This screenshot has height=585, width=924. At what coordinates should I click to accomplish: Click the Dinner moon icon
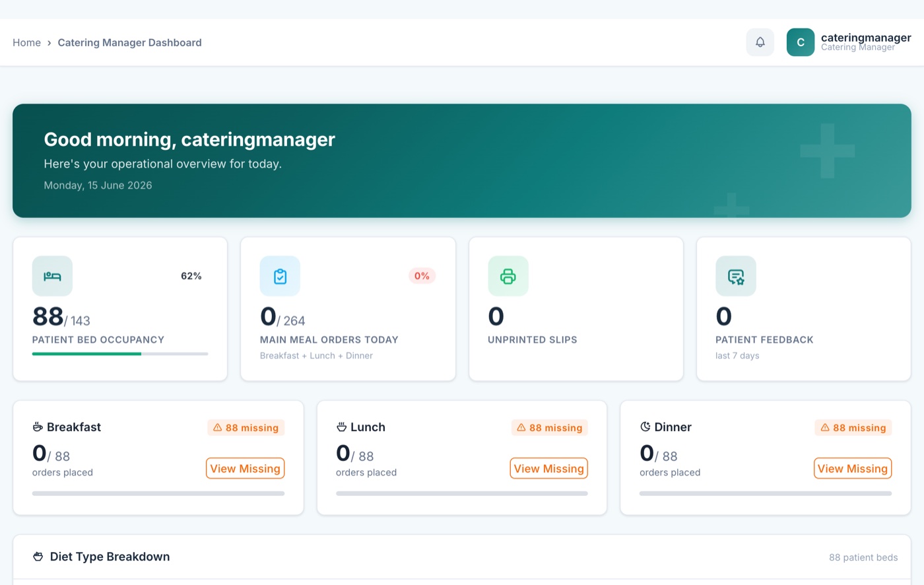645,427
